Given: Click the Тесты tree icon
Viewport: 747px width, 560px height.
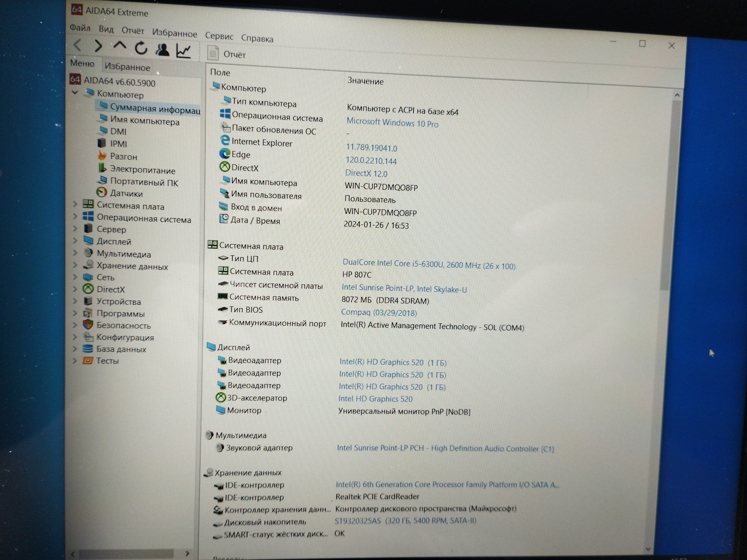Looking at the screenshot, I should (88, 360).
